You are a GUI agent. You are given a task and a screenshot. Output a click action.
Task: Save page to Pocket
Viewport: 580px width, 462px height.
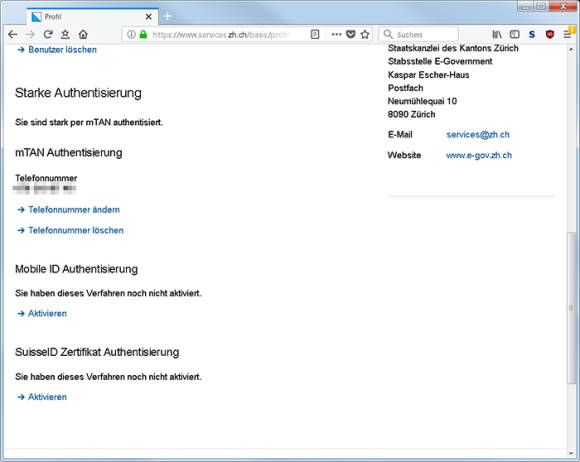351,34
